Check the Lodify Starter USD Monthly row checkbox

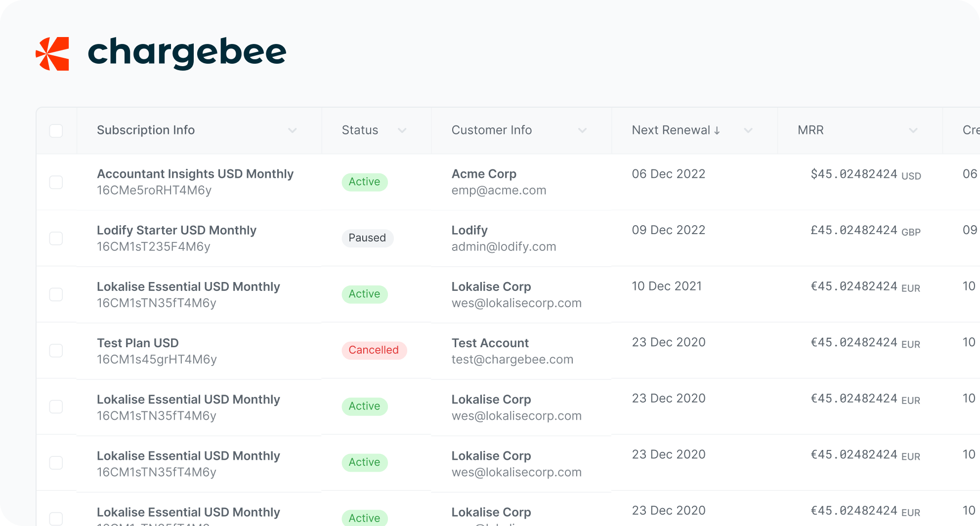tap(56, 239)
